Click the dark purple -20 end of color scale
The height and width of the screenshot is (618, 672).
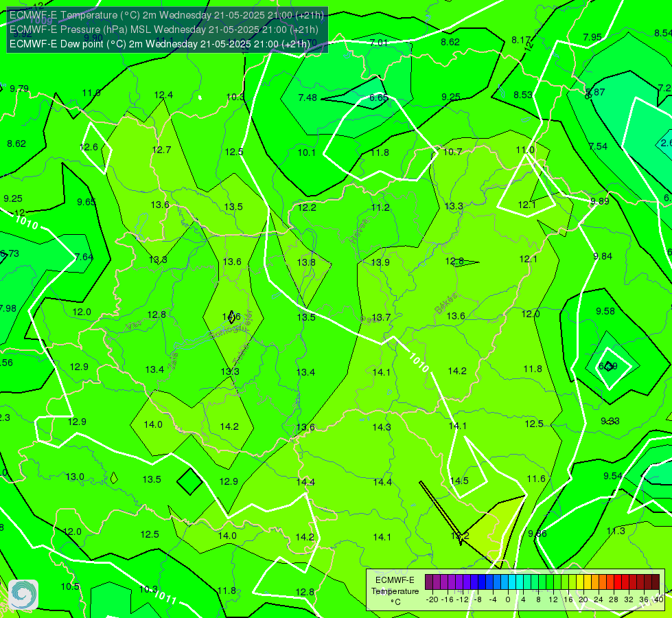pos(428,582)
